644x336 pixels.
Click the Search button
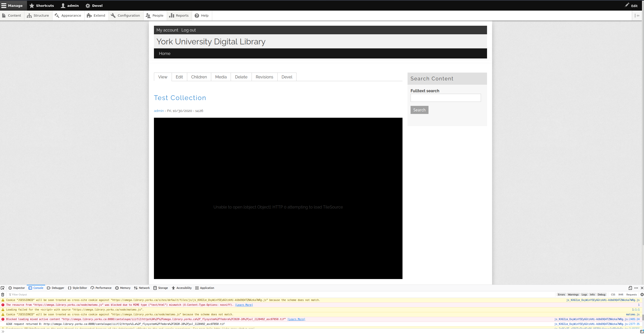419,110
